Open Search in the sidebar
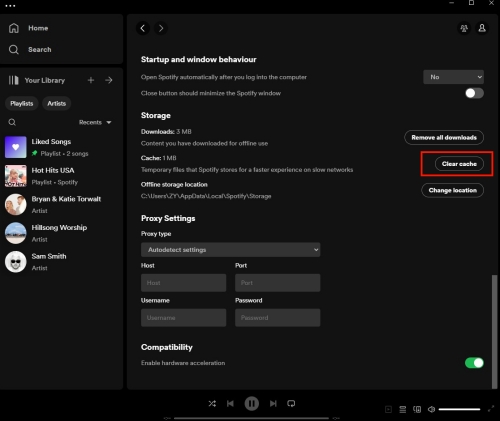 (x=30, y=49)
